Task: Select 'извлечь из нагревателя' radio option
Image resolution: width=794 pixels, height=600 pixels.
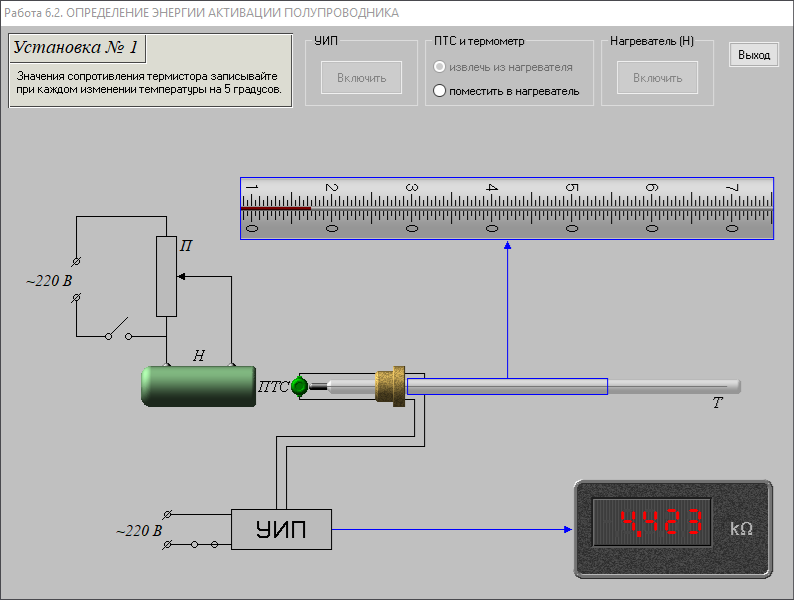Action: (439, 67)
